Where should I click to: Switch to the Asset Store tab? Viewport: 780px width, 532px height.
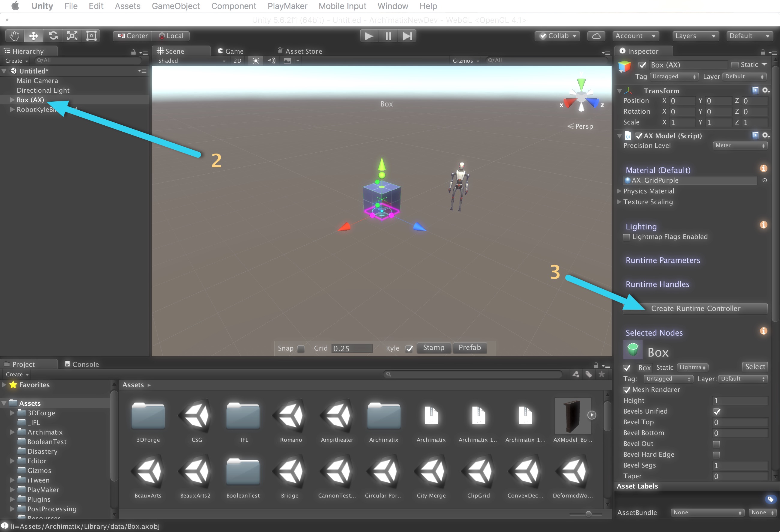pyautogui.click(x=300, y=51)
